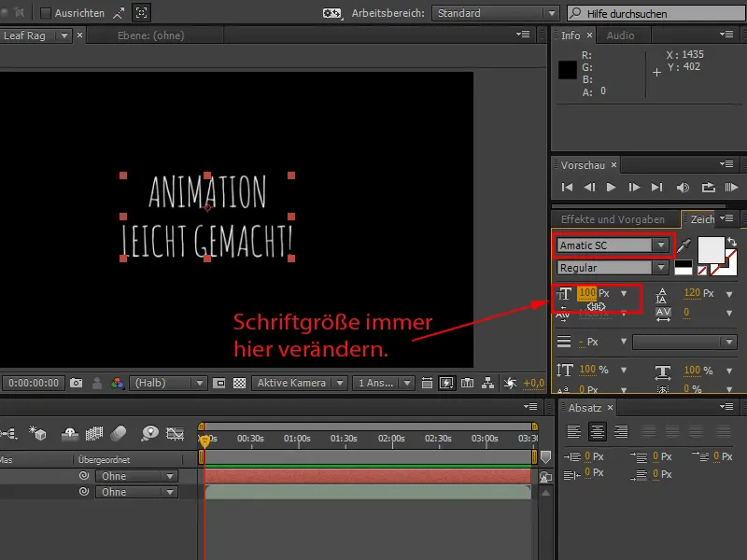Open the font size preset arrow
This screenshot has width=747, height=560.
tap(624, 293)
